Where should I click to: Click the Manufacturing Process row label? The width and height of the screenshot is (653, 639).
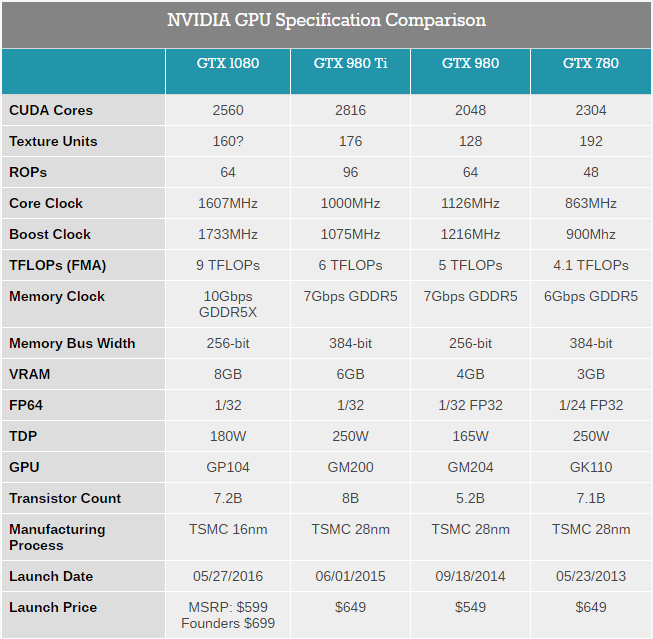[57, 537]
